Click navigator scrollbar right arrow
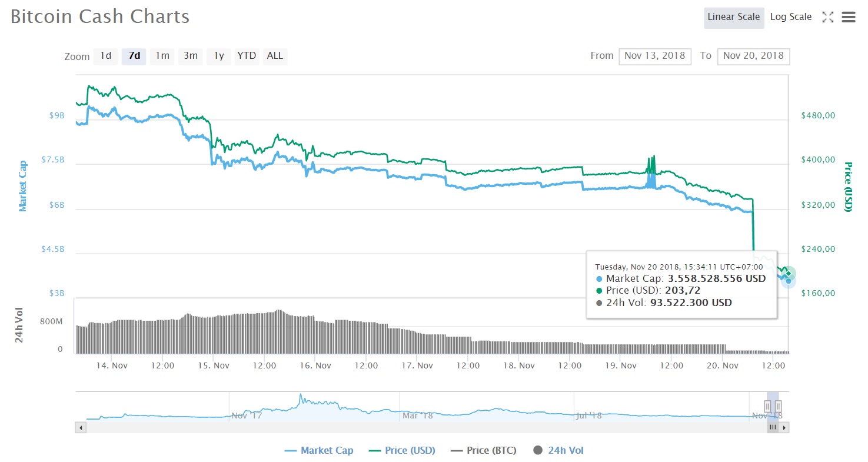 (x=784, y=428)
